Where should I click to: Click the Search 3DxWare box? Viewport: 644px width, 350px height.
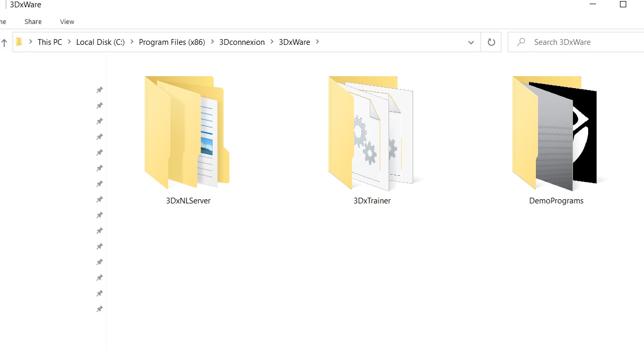point(576,42)
